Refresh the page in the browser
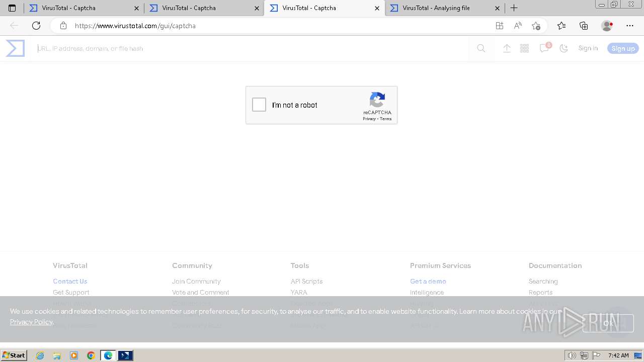Image resolution: width=644 pixels, height=362 pixels. click(36, 26)
